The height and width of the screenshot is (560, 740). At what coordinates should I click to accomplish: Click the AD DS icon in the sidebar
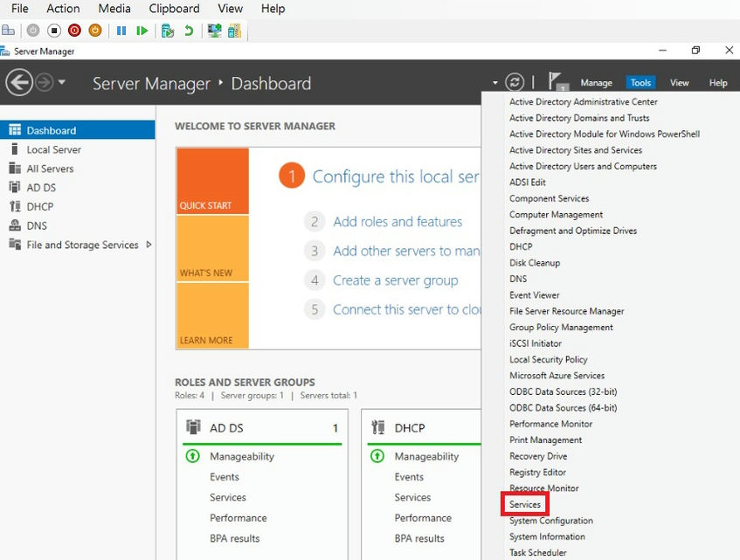pos(15,187)
